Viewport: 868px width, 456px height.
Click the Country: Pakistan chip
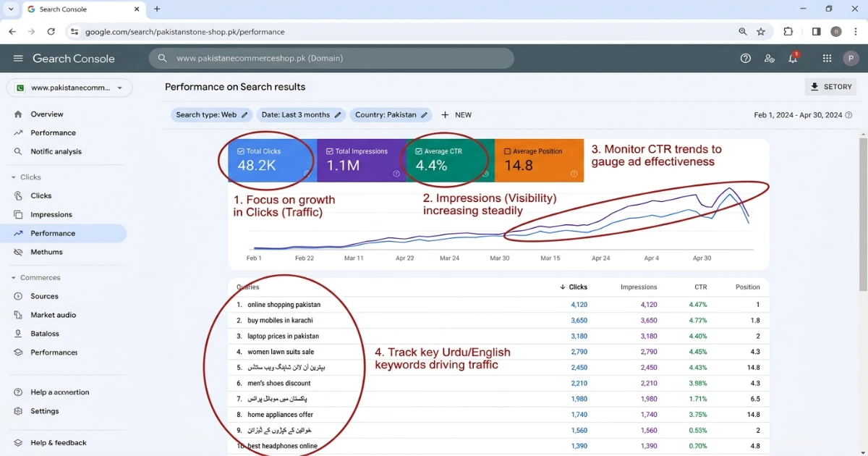click(391, 115)
